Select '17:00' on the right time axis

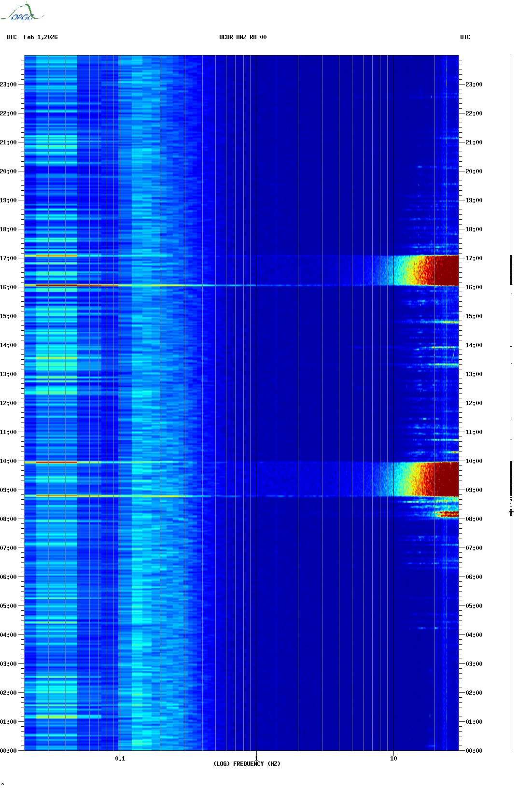[474, 258]
